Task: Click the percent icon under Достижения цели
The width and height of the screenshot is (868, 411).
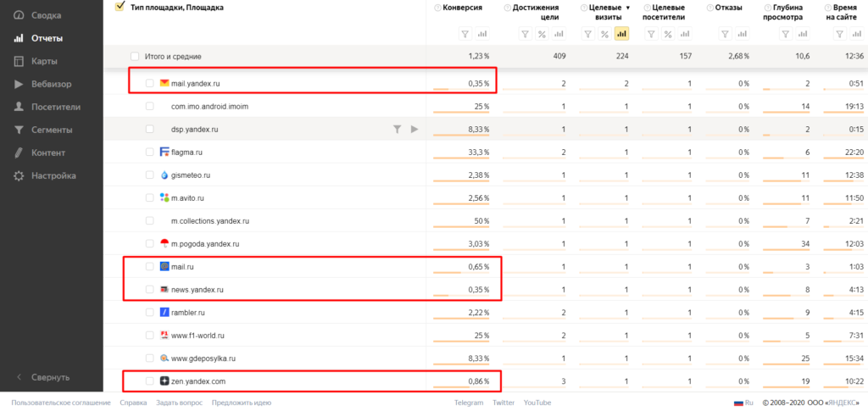Action: 542,34
